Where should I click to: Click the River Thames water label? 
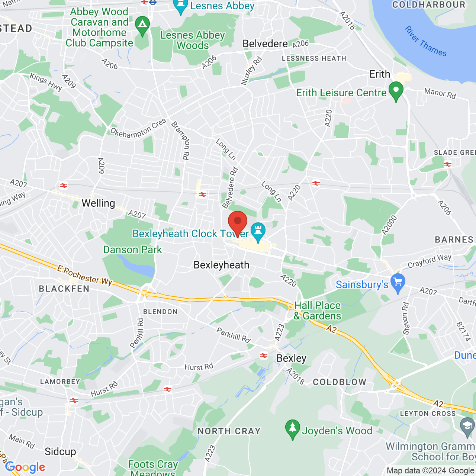point(425,41)
